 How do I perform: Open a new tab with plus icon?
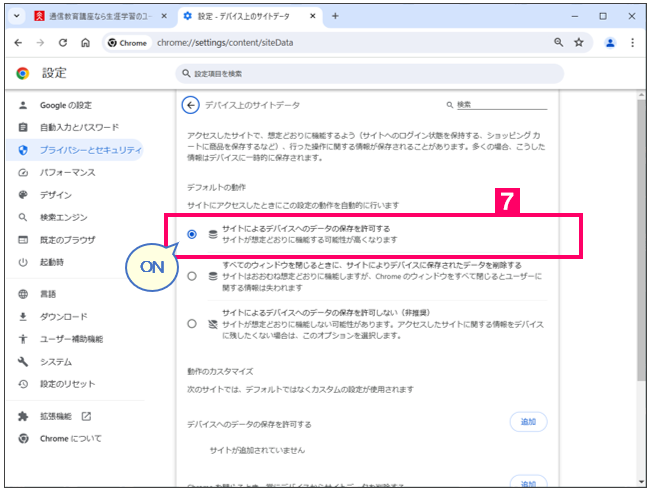(x=335, y=16)
